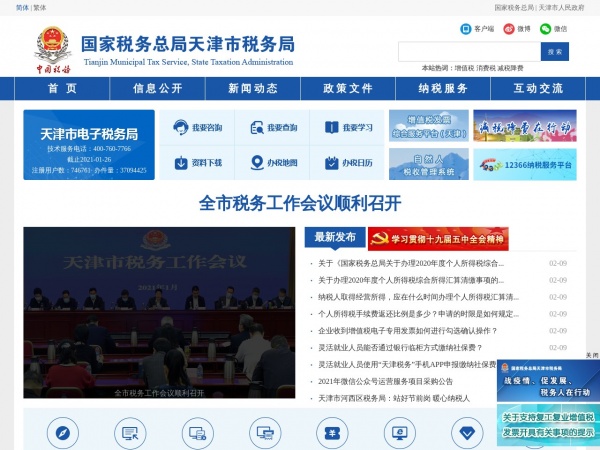The image size is (600, 450).
Task: Switch language to 简体
Action: pyautogui.click(x=22, y=8)
